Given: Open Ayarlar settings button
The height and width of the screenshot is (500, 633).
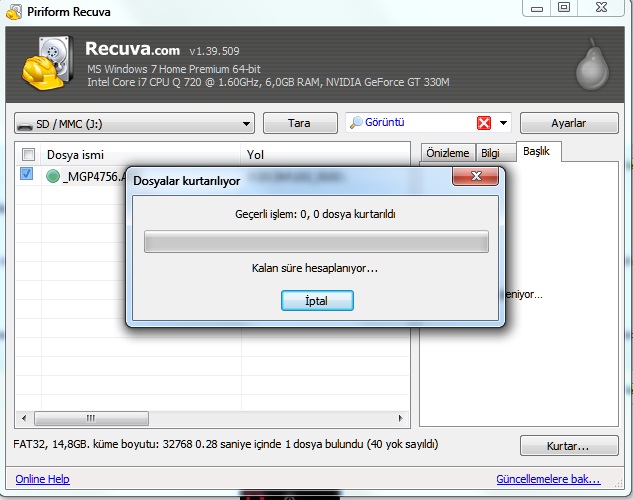Looking at the screenshot, I should pyautogui.click(x=569, y=123).
